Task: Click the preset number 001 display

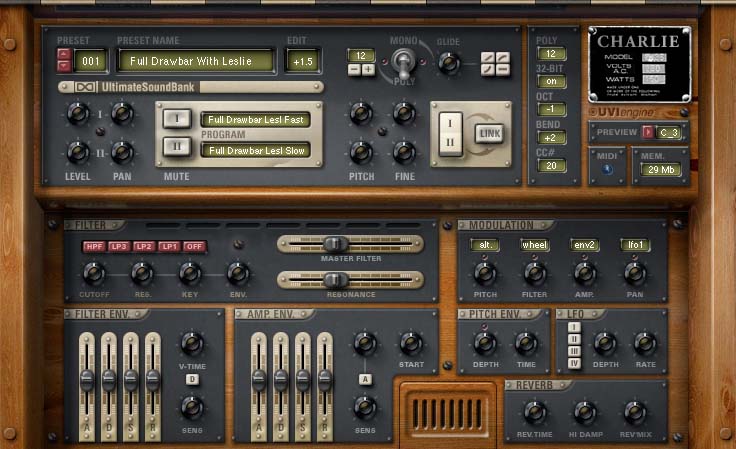Action: pyautogui.click(x=91, y=61)
